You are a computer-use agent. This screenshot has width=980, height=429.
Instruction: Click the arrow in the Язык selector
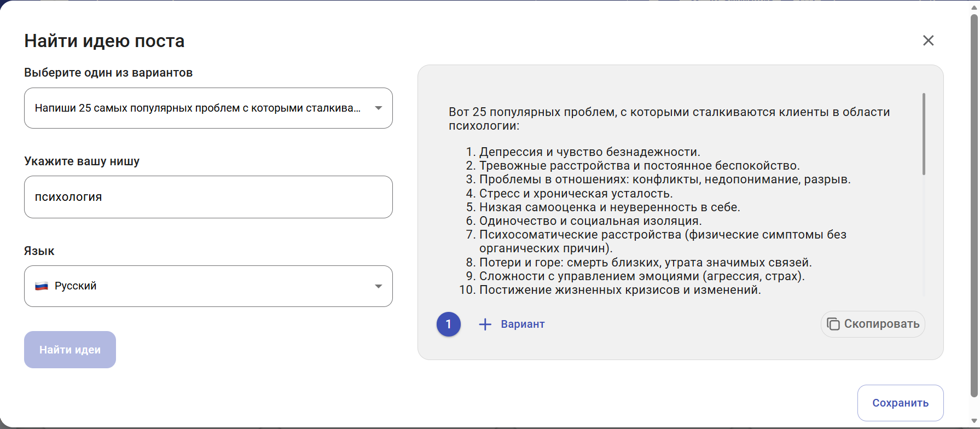(378, 286)
